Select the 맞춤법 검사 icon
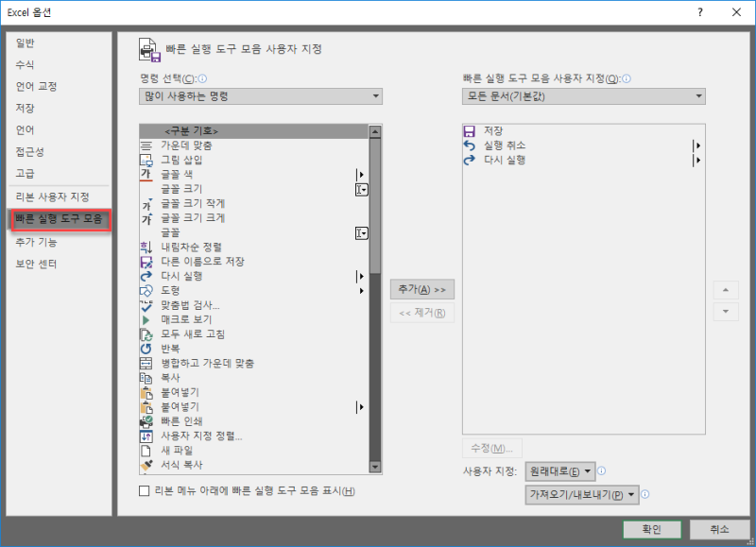Viewport: 756px width, 547px height. [146, 305]
